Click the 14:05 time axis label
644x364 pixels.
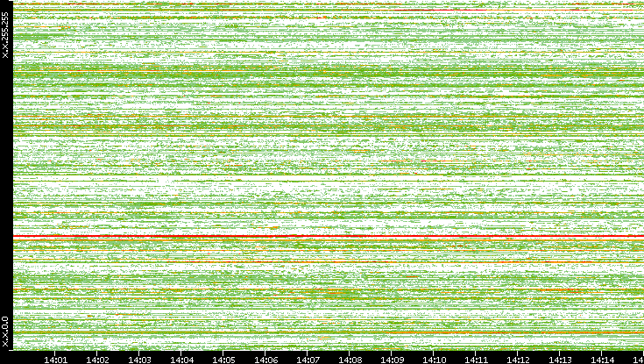pyautogui.click(x=223, y=360)
